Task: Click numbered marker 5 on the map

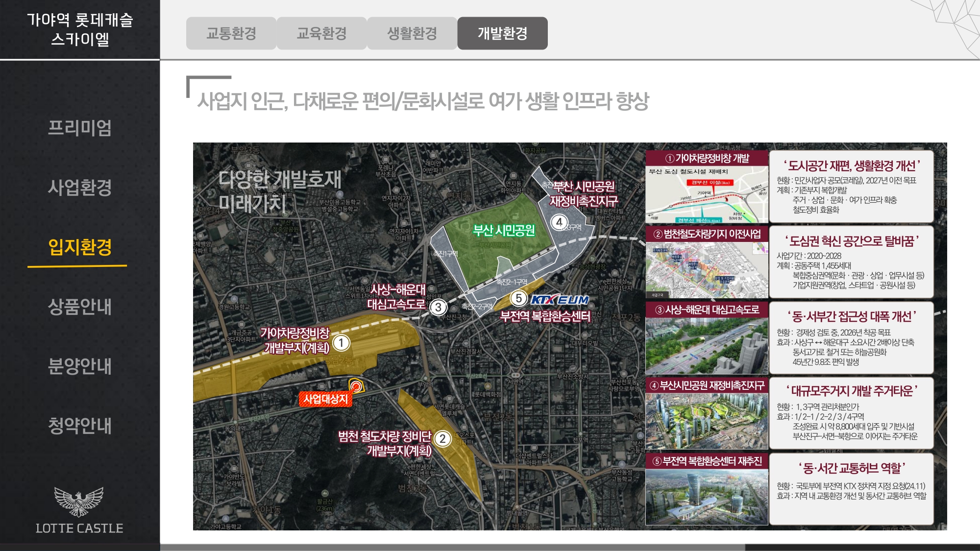Action: tap(518, 298)
